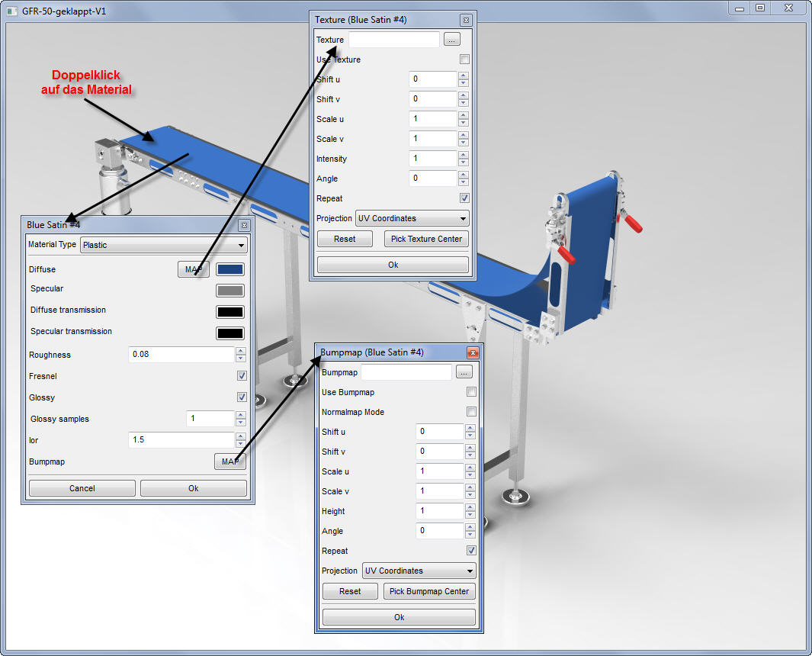Screen dimensions: 812x656
Task: Maximize the GFR-50-geklappt-V1 window
Action: (760, 8)
